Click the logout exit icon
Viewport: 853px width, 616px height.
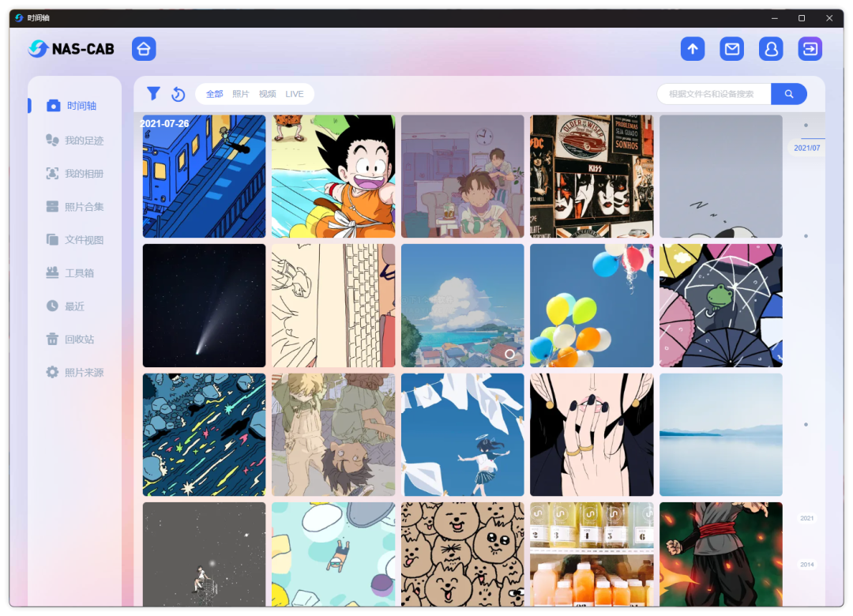click(x=810, y=49)
